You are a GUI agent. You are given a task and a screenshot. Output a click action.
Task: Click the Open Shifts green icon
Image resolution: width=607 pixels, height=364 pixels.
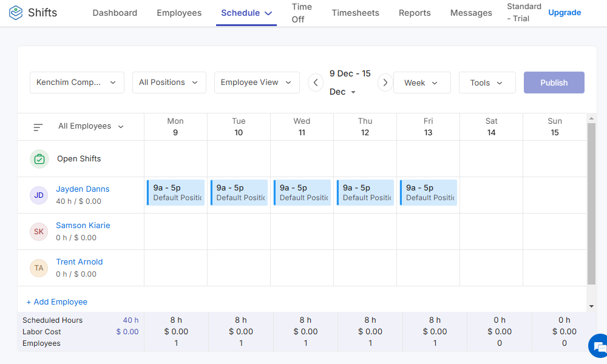[39, 158]
